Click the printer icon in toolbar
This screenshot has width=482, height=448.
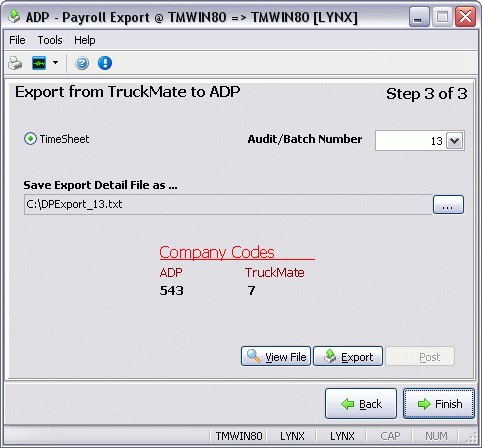pos(15,63)
